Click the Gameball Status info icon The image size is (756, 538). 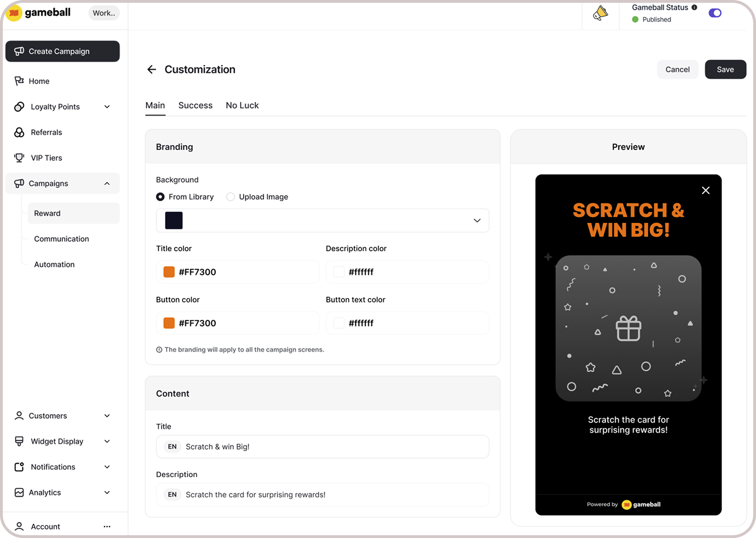[694, 7]
